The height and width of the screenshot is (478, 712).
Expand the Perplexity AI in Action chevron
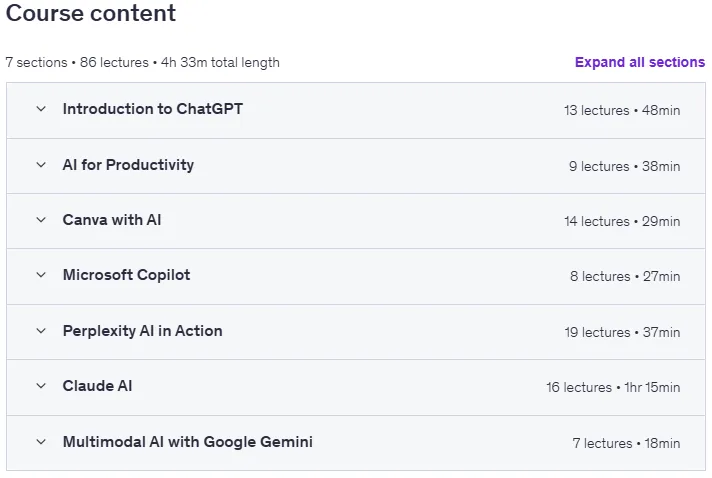pyautogui.click(x=41, y=331)
